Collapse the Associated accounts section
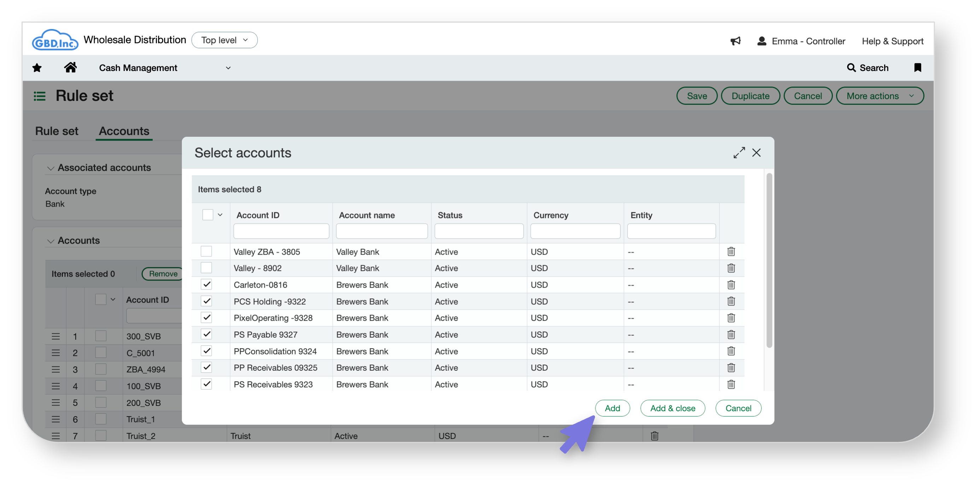Viewport: 980px width, 487px height. coord(51,168)
